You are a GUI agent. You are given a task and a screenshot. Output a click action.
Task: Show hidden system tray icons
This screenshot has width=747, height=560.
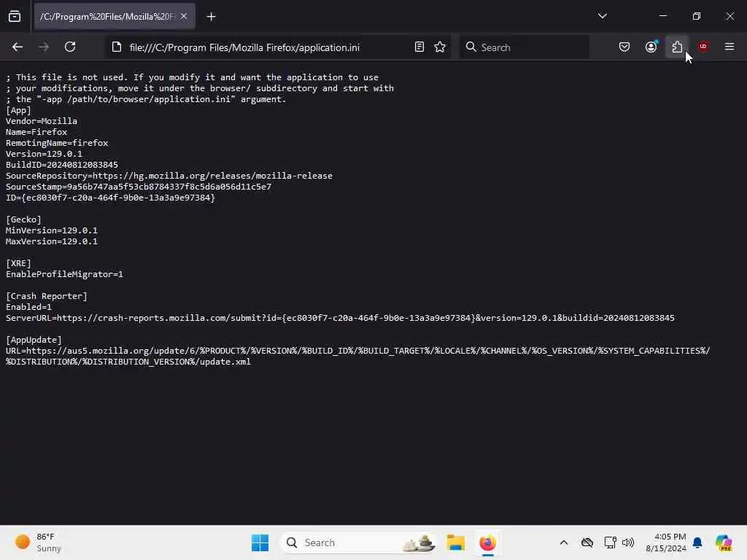click(x=564, y=542)
